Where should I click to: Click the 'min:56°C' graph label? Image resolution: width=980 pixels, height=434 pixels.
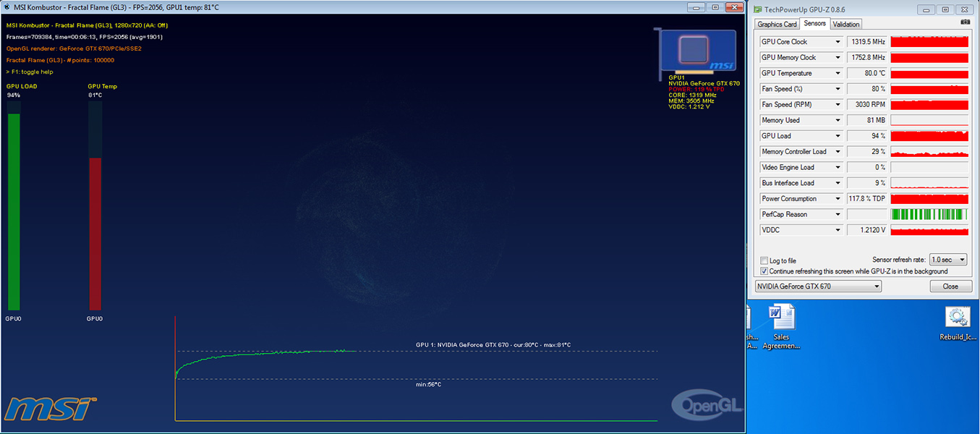pos(428,385)
